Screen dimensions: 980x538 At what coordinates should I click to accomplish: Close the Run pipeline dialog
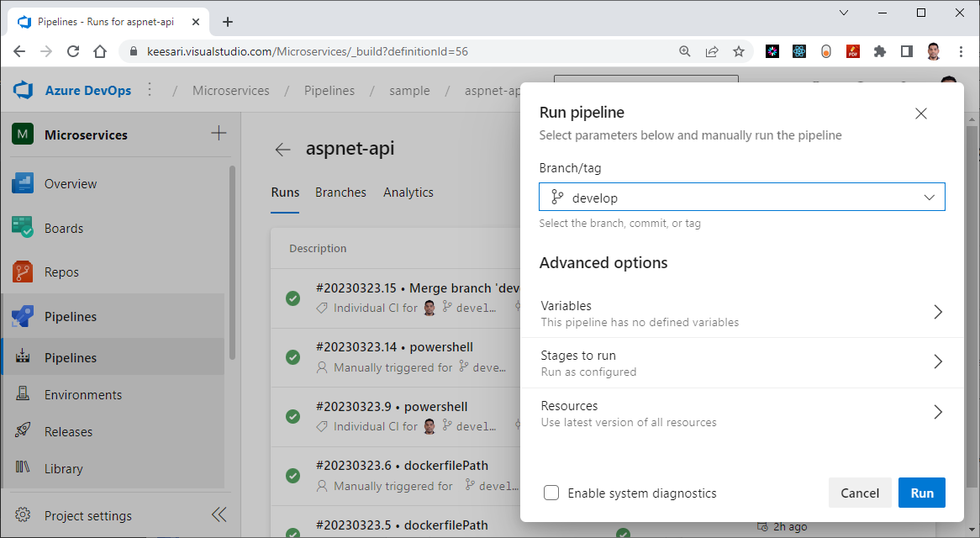920,113
